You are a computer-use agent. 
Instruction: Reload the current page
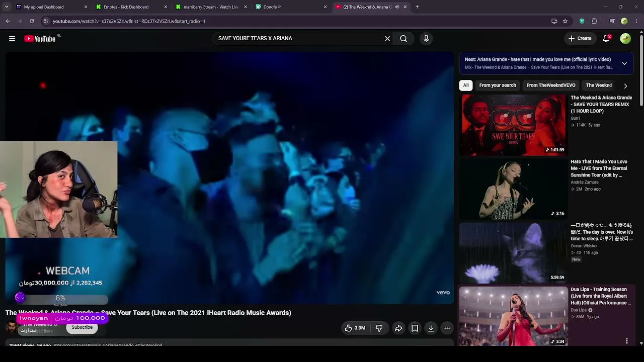click(32, 21)
